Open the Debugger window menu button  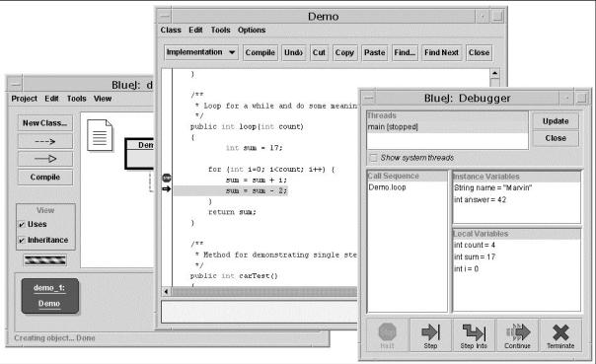coord(368,98)
